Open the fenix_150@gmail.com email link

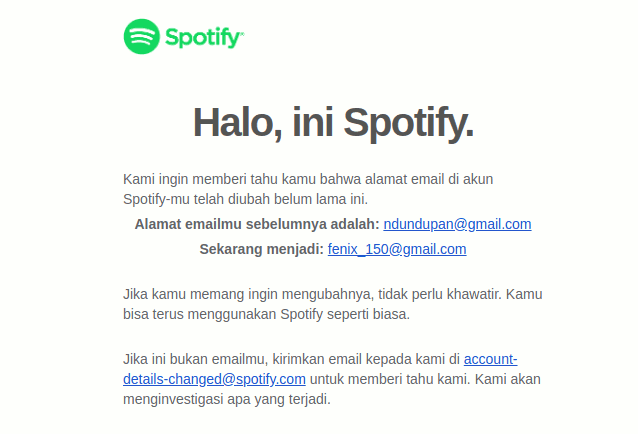397,249
